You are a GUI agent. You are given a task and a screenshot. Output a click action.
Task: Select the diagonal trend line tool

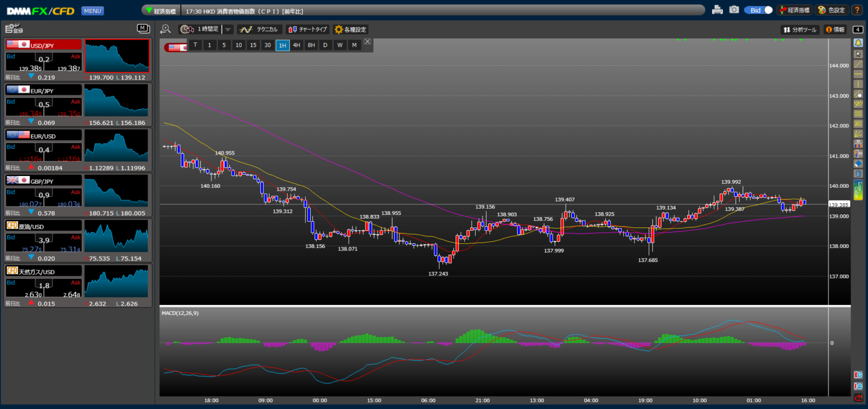pyautogui.click(x=858, y=64)
